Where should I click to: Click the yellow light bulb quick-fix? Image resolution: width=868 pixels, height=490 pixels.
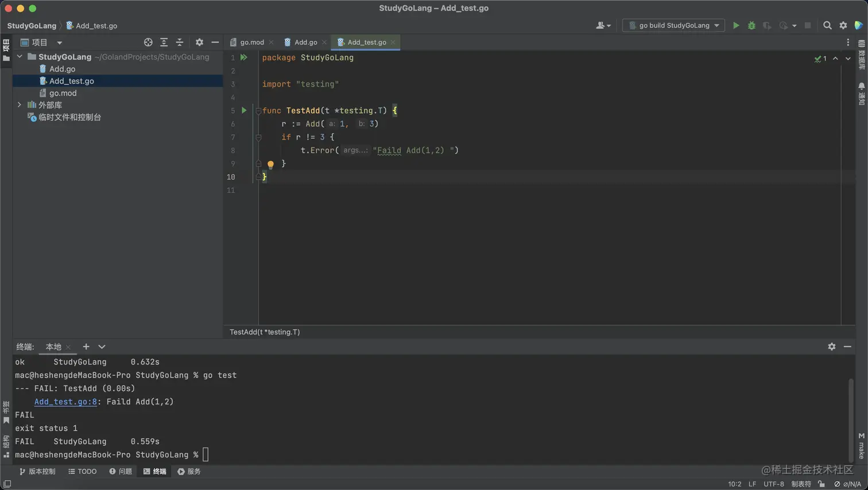click(270, 164)
